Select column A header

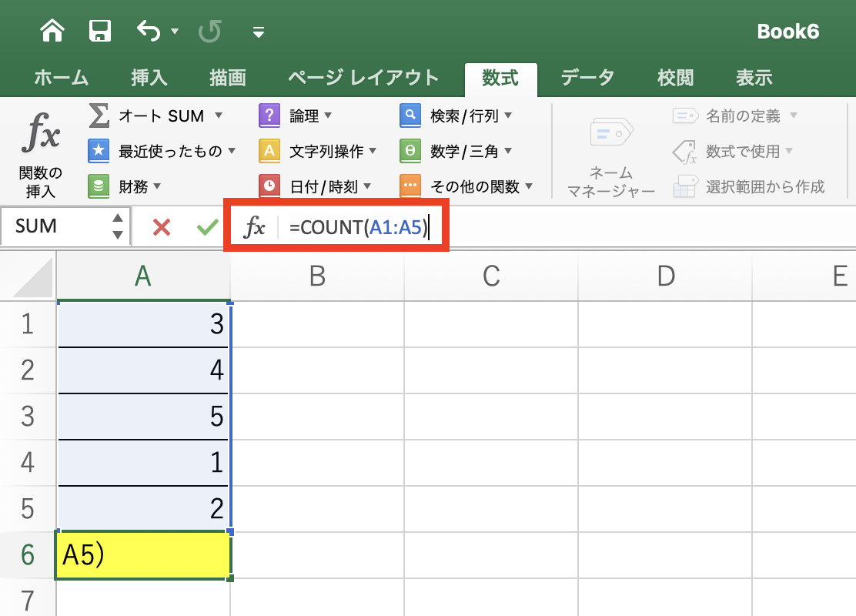coord(143,276)
